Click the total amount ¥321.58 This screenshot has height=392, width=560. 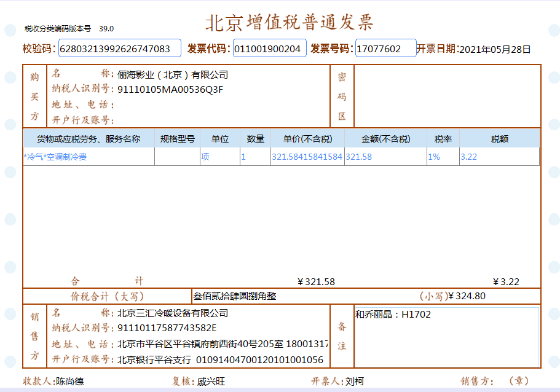[x=316, y=282]
